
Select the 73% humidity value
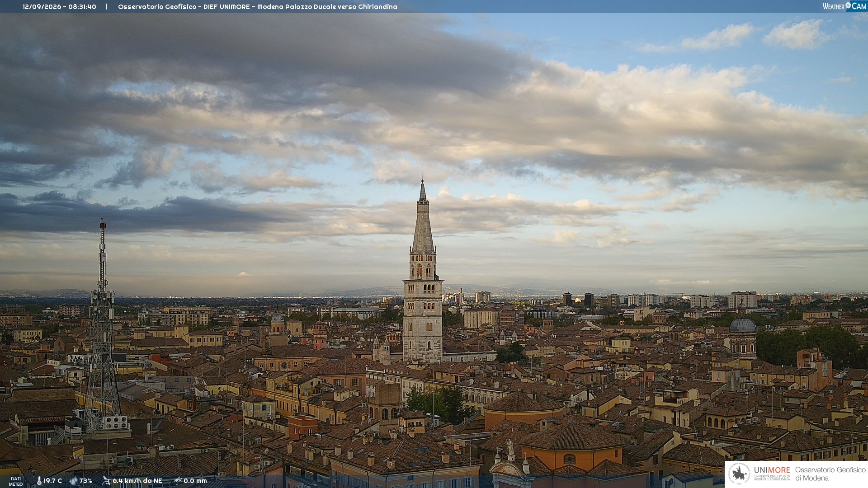85,481
